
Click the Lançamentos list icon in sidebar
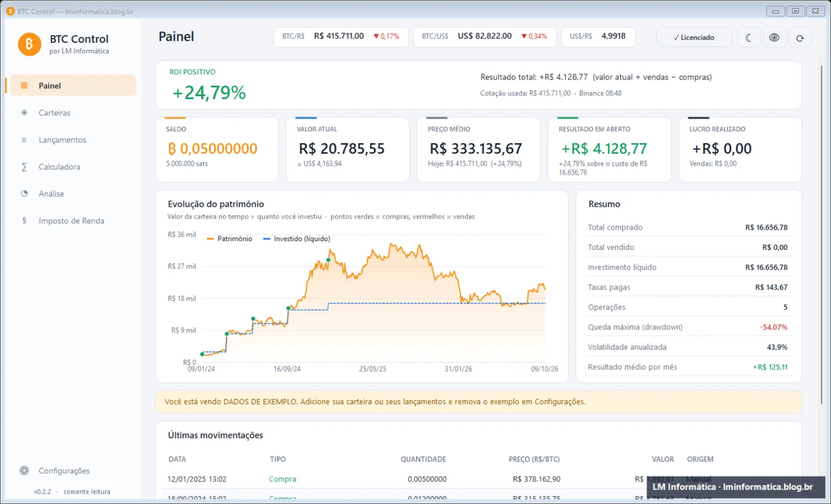coord(24,140)
